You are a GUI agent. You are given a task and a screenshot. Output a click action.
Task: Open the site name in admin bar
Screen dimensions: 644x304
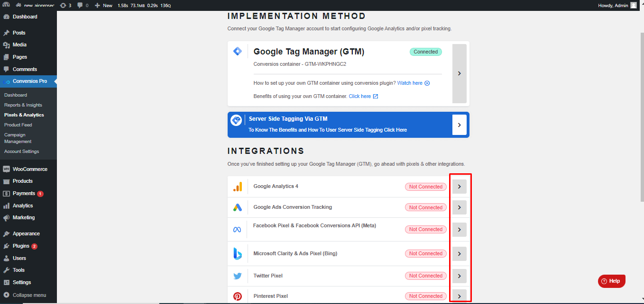pyautogui.click(x=35, y=5)
